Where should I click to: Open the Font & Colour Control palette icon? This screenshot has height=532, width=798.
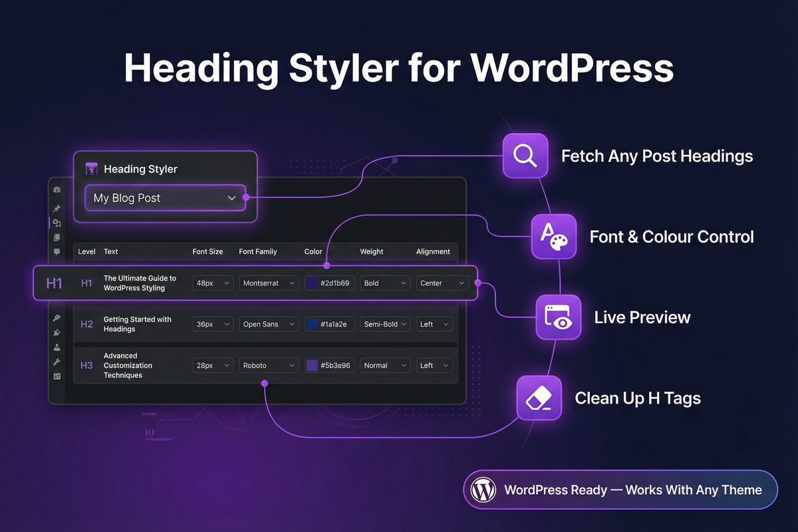(553, 236)
